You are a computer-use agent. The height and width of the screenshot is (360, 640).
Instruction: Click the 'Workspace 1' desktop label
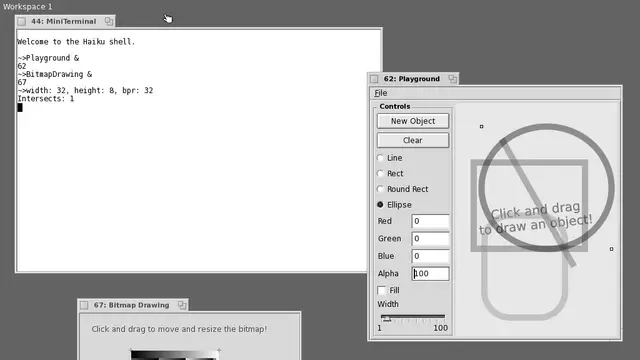[28, 7]
